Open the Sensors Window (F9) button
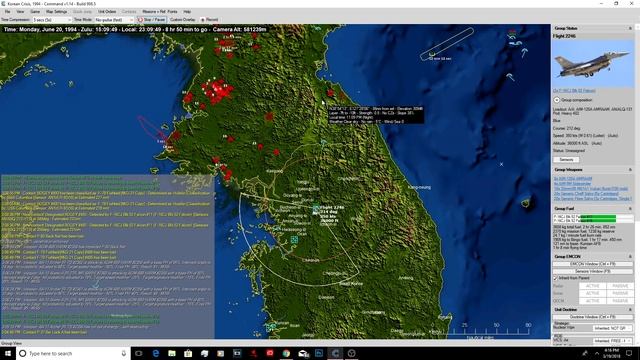 coord(593,271)
